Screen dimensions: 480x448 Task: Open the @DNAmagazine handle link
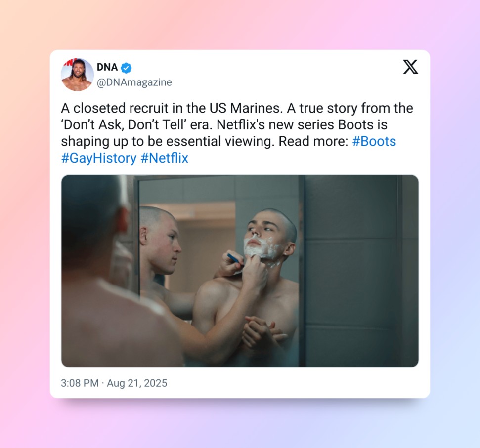coord(134,82)
